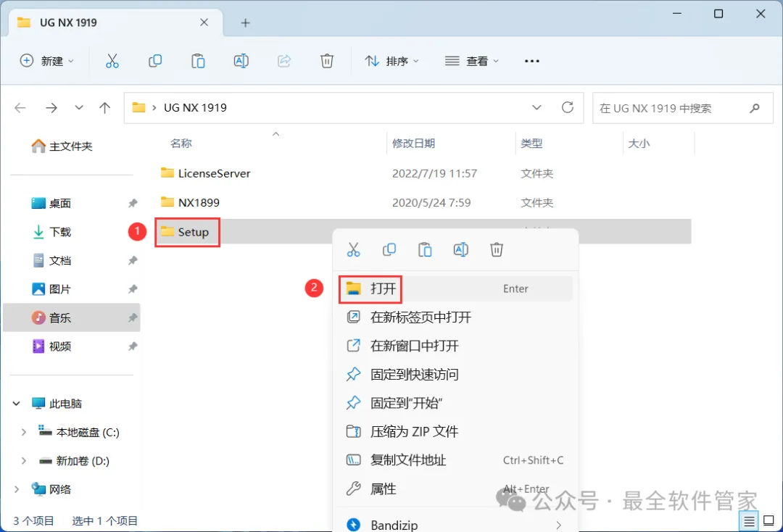This screenshot has height=532, width=783.
Task: Choose 固定到"开始" in the context menu
Action: 455,403
